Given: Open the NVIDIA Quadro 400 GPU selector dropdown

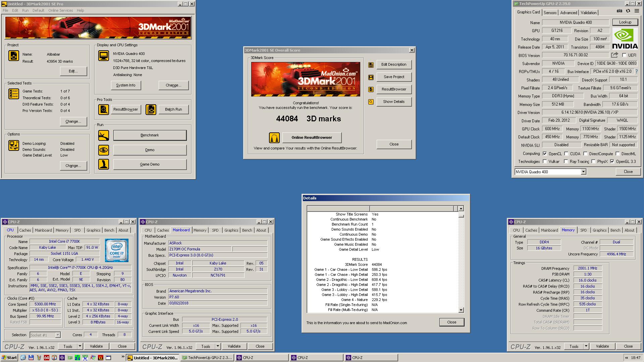Looking at the screenshot, I should click(583, 172).
